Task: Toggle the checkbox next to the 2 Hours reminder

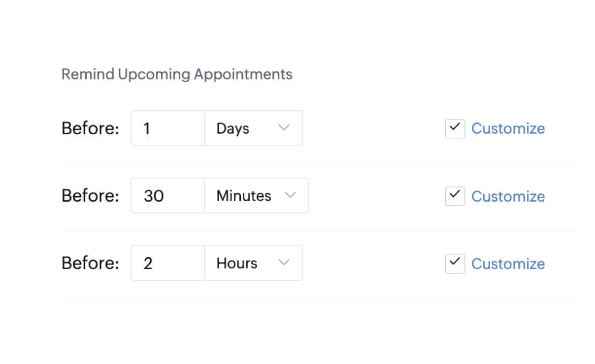Action: click(455, 263)
